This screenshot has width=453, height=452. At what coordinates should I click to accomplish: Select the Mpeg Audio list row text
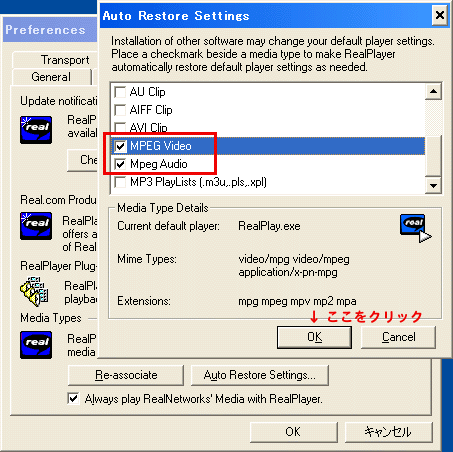point(159,164)
